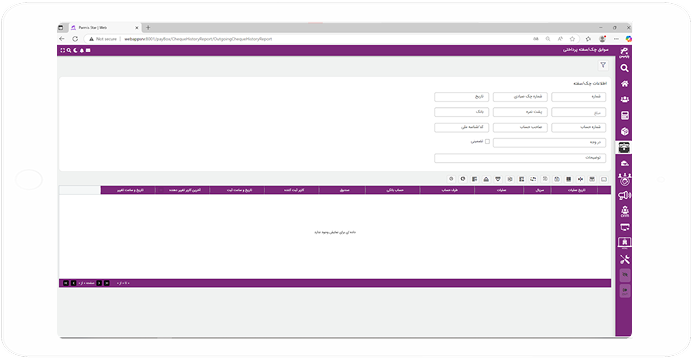Screen dimensions: 694x360
Task: Click the sidebar search magnifier icon
Action: pyautogui.click(x=624, y=68)
